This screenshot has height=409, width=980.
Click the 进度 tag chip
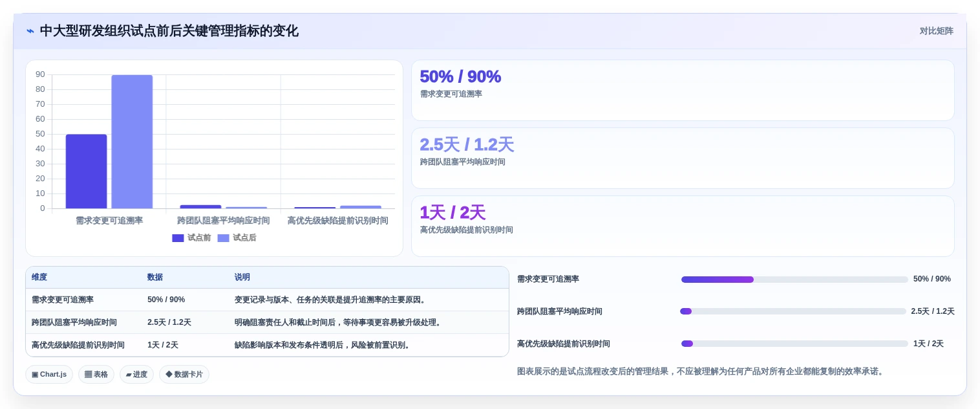(136, 374)
